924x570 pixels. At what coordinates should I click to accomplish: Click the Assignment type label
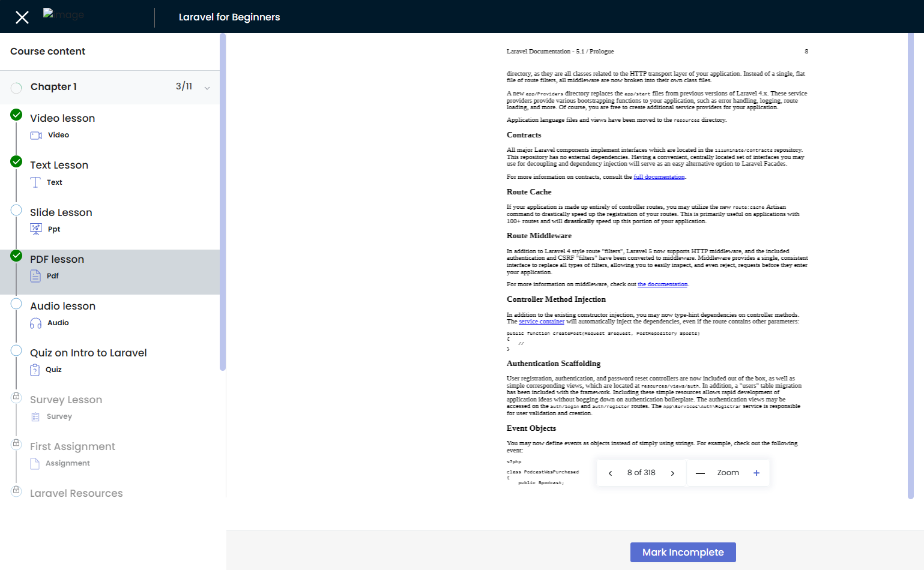(68, 463)
